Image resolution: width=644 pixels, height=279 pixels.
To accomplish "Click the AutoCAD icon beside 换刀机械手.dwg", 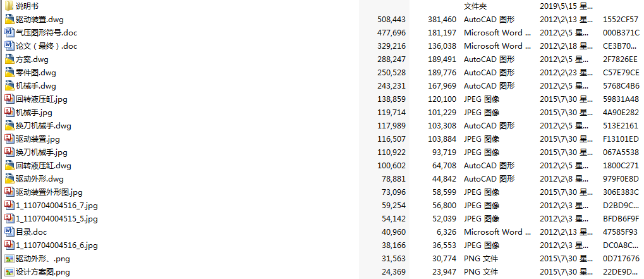I will 9,125.
